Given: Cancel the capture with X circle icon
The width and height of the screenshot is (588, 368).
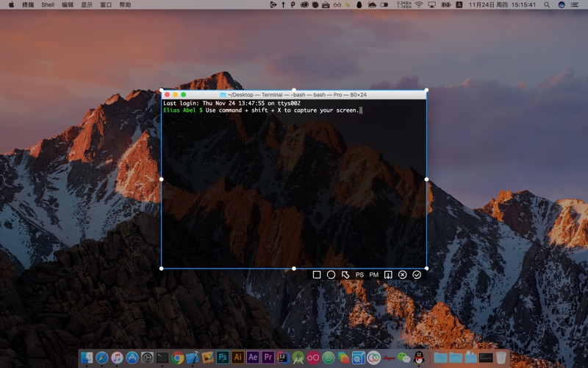Looking at the screenshot, I should click(x=402, y=275).
